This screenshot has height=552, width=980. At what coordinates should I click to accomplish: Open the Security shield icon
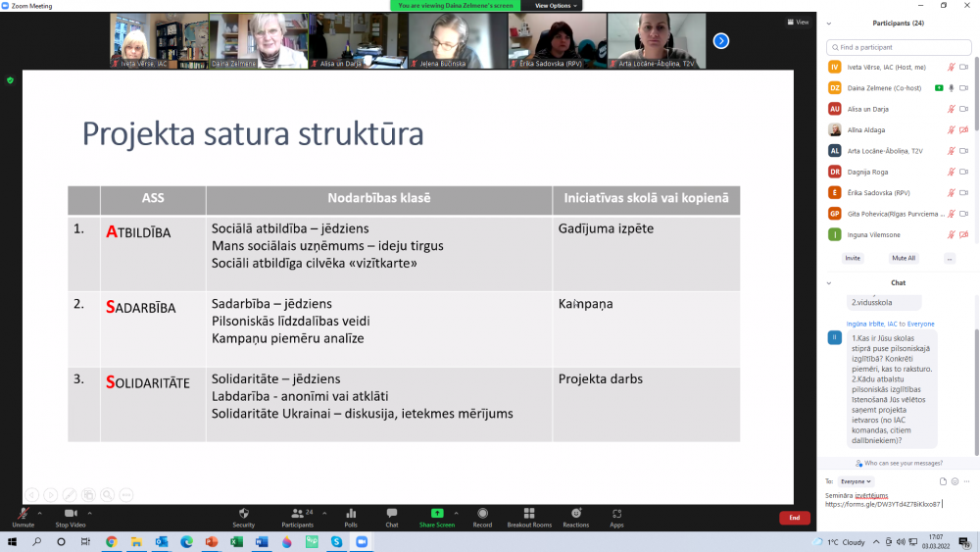point(243,514)
